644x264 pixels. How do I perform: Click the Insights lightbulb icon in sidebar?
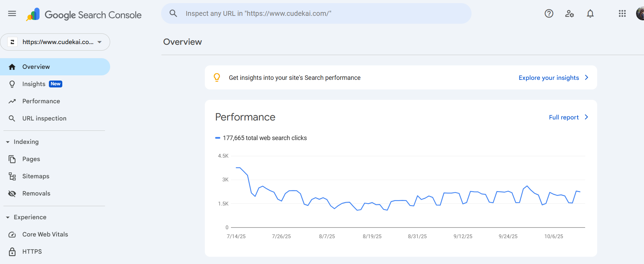12,84
